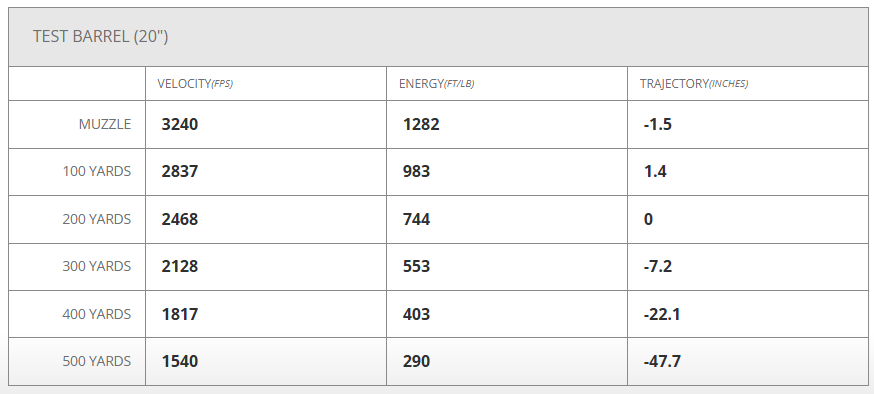The image size is (874, 394).
Task: Select muzzle velocity value 3240
Action: pos(179,124)
